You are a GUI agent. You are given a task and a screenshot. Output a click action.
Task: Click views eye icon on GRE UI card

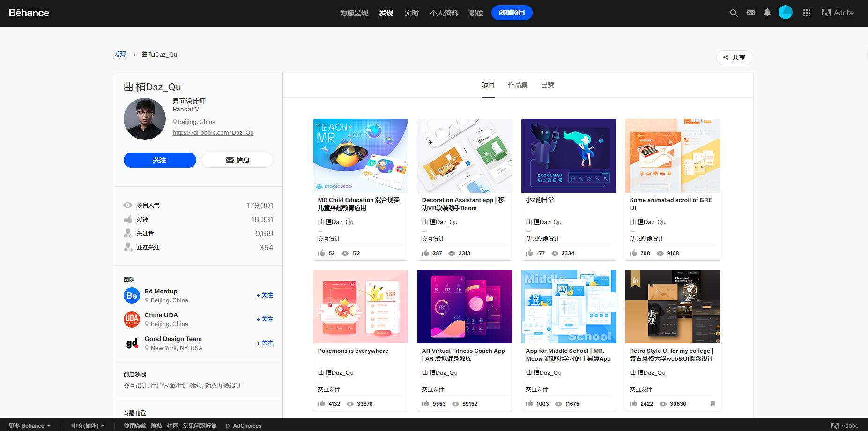tap(660, 253)
